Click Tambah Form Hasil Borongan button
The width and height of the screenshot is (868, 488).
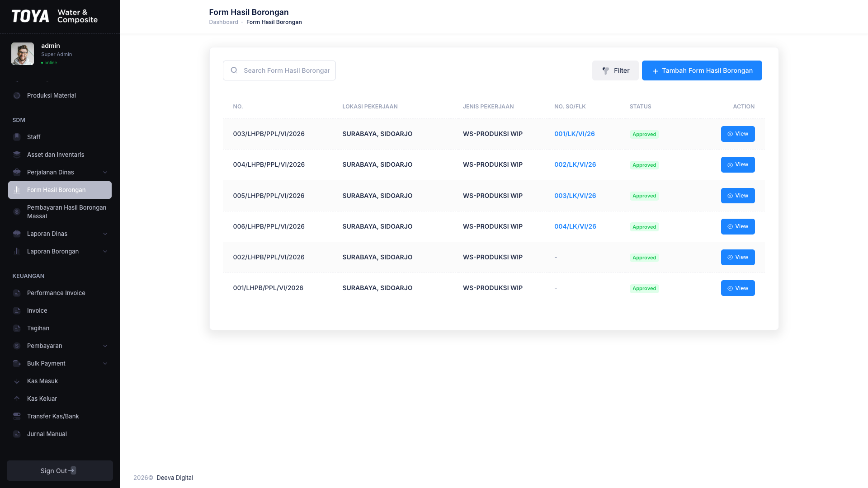click(x=702, y=70)
